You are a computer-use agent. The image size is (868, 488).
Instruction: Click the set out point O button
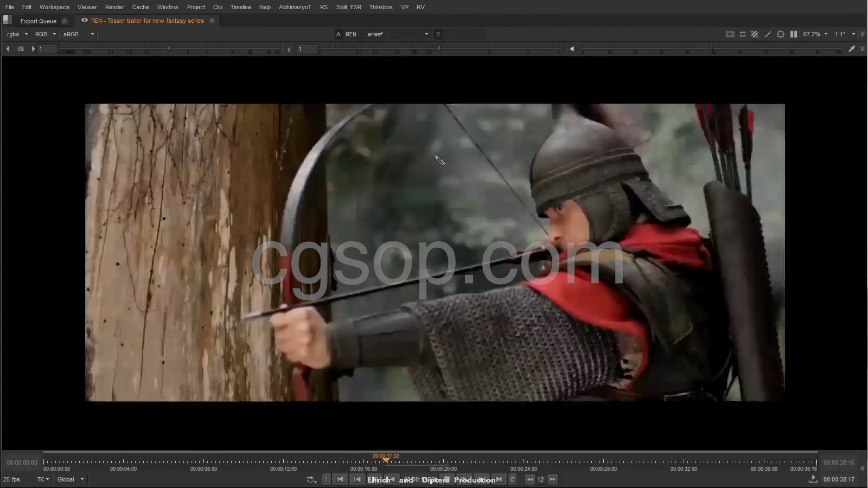click(512, 479)
